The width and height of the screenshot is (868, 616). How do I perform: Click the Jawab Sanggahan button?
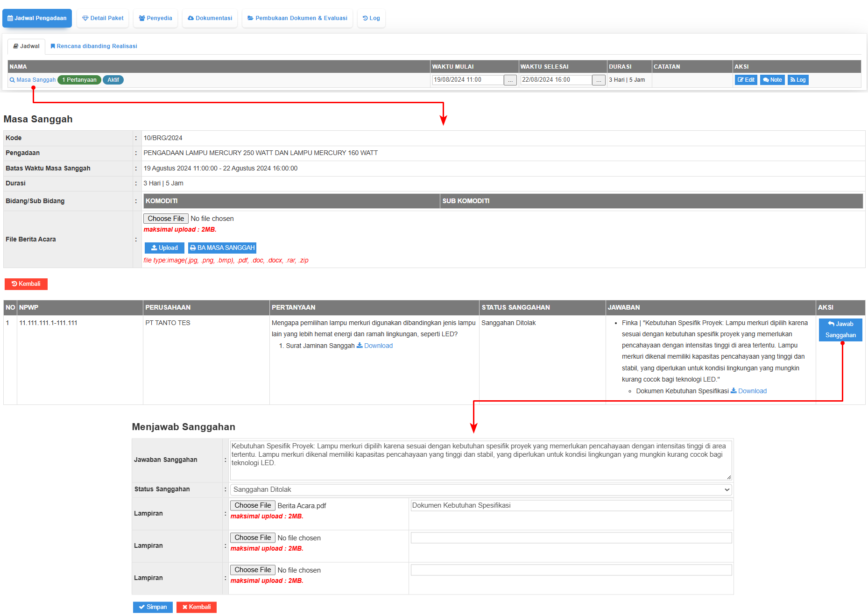[840, 329]
